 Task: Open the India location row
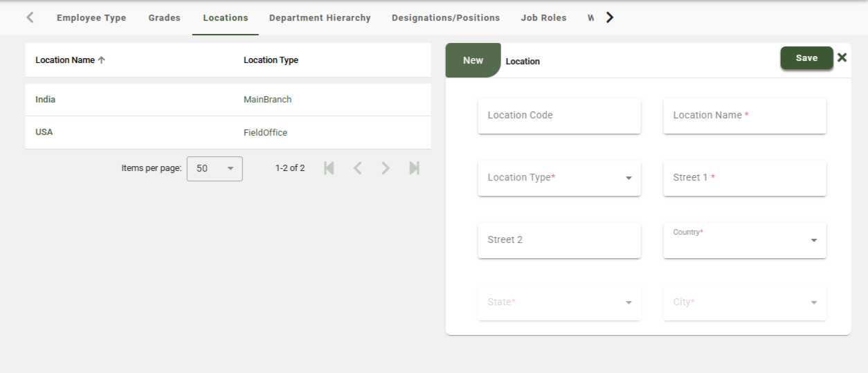click(x=46, y=100)
